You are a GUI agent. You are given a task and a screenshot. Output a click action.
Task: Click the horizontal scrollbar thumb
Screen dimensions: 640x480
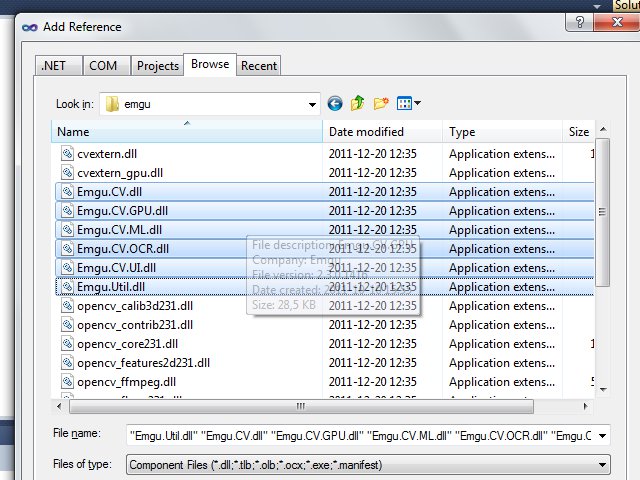point(301,407)
